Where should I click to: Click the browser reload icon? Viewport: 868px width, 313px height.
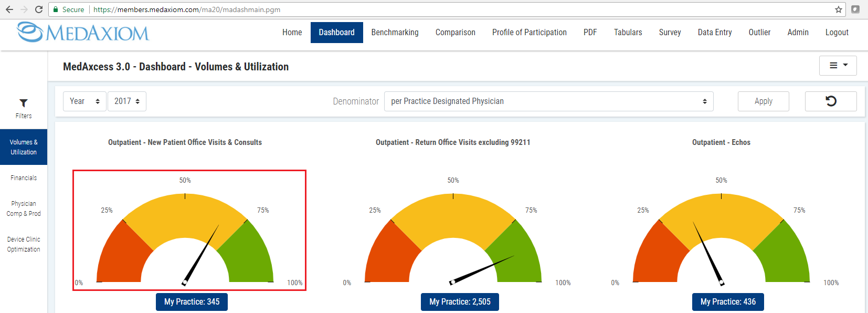coord(39,9)
